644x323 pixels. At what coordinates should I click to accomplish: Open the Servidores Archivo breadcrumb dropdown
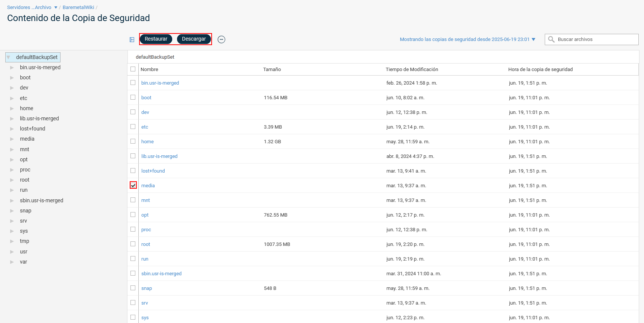click(x=56, y=8)
